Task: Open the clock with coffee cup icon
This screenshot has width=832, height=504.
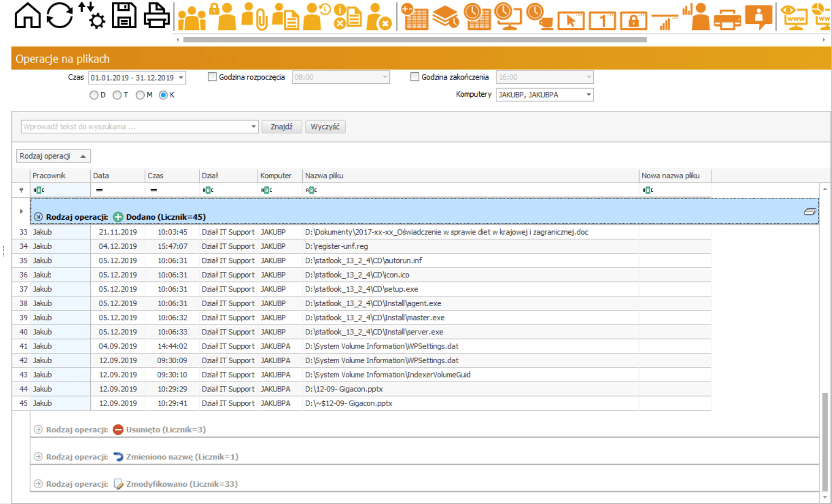Action: (x=540, y=16)
